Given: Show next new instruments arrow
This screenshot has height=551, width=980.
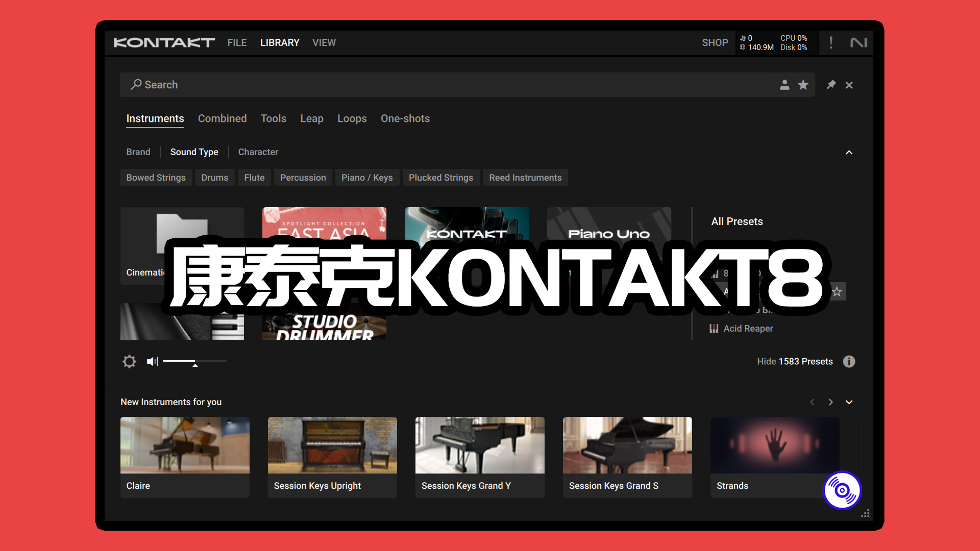Looking at the screenshot, I should 830,403.
